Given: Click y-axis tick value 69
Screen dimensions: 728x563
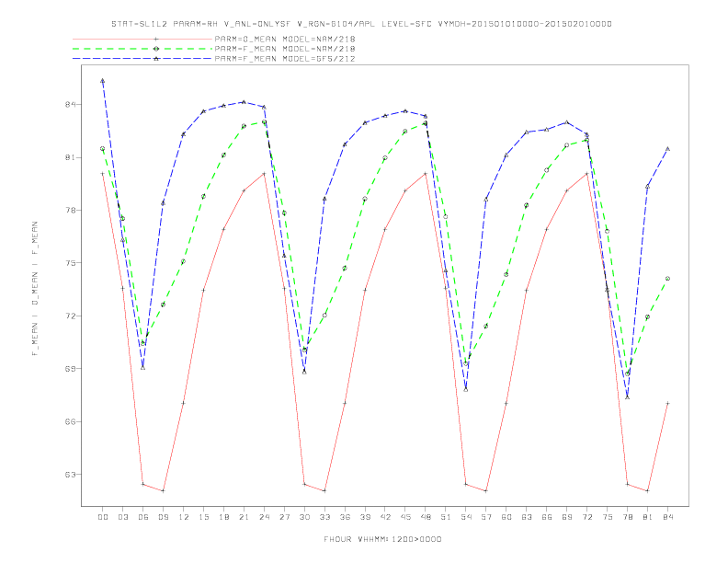Looking at the screenshot, I should point(70,369).
